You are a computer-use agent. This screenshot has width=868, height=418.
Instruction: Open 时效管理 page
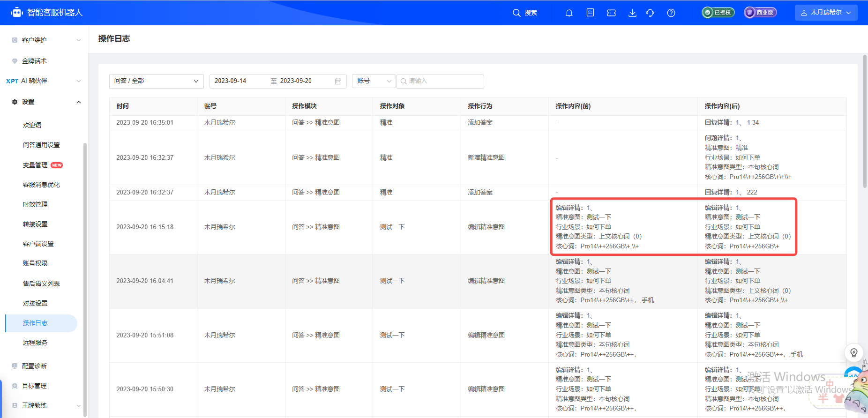35,204
